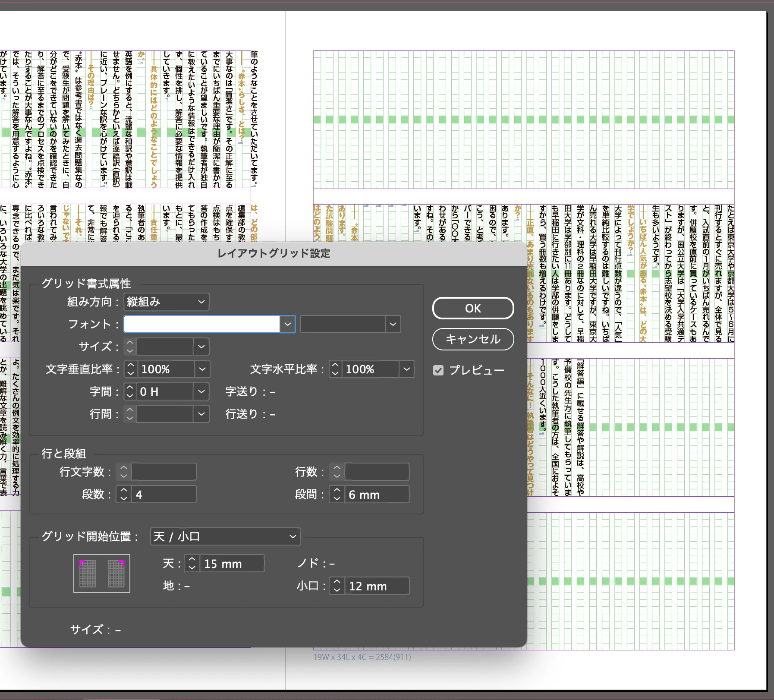This screenshot has width=774, height=700.
Task: Open the font style dropdown
Action: 350,324
